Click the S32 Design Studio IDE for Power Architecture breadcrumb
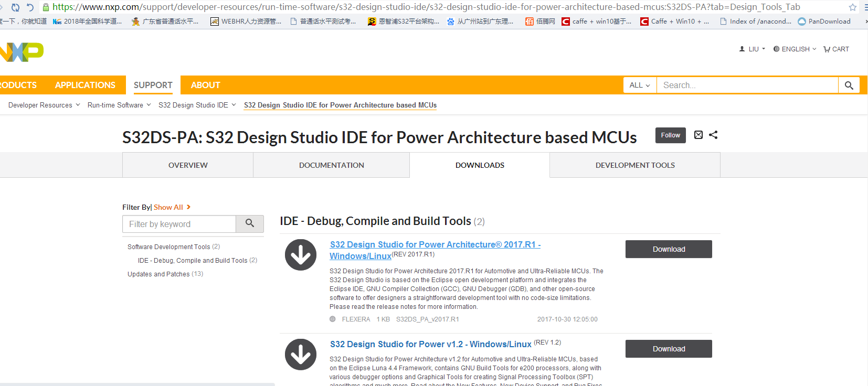This screenshot has width=868, height=386. [x=340, y=105]
